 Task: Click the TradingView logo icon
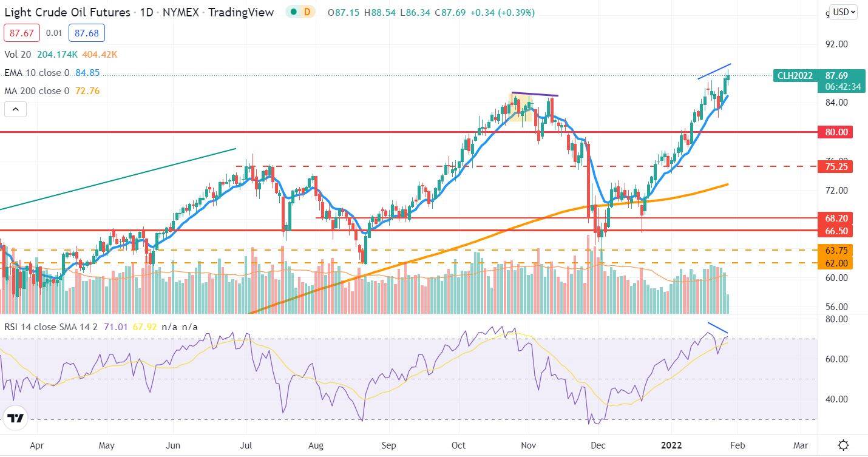click(x=15, y=418)
